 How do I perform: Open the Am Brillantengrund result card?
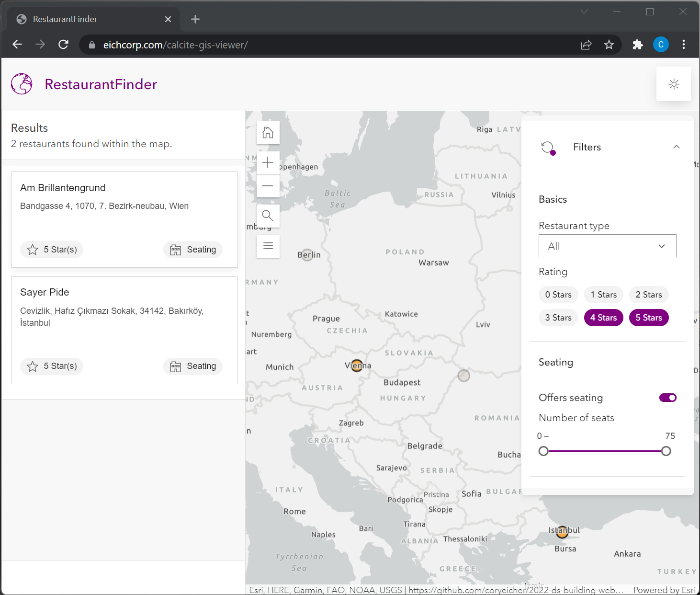tap(124, 219)
